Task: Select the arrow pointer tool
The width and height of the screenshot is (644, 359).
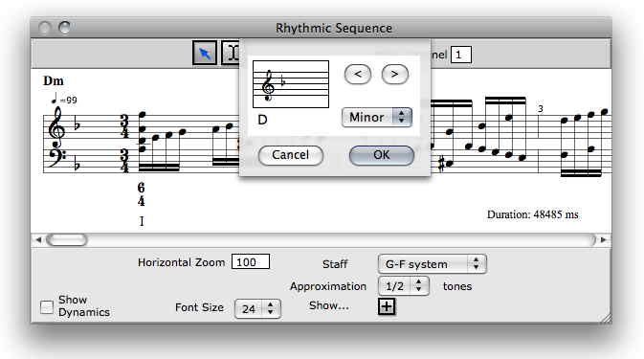Action: (205, 53)
